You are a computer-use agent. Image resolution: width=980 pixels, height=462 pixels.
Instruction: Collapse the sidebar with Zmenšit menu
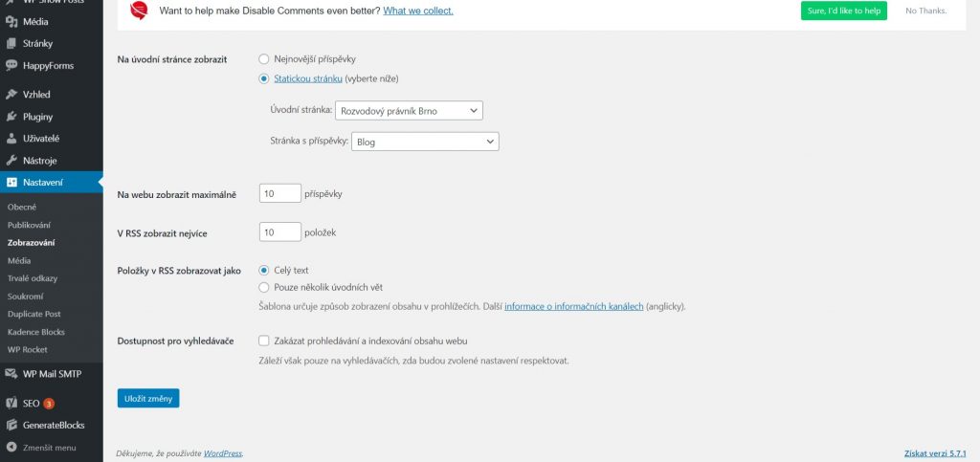coord(41,447)
